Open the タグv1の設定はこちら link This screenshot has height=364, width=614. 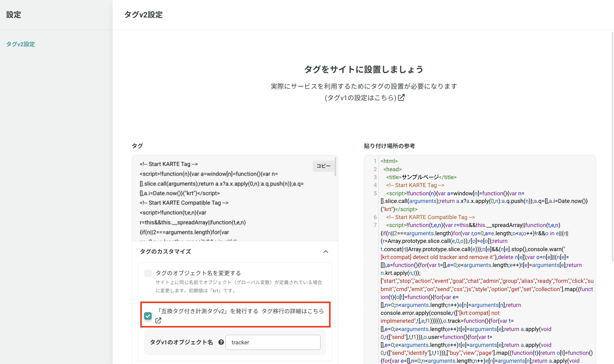(x=361, y=98)
